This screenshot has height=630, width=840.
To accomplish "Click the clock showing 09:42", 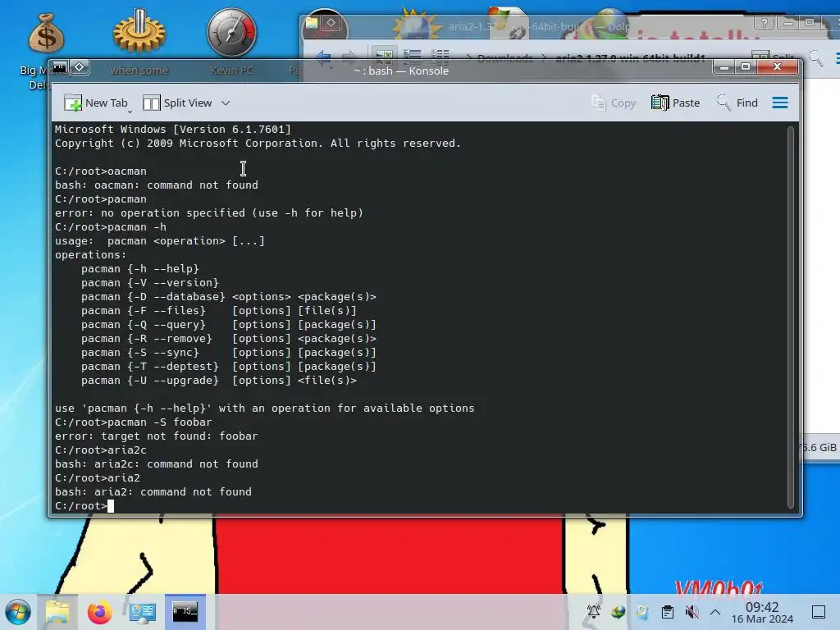I will (x=762, y=612).
